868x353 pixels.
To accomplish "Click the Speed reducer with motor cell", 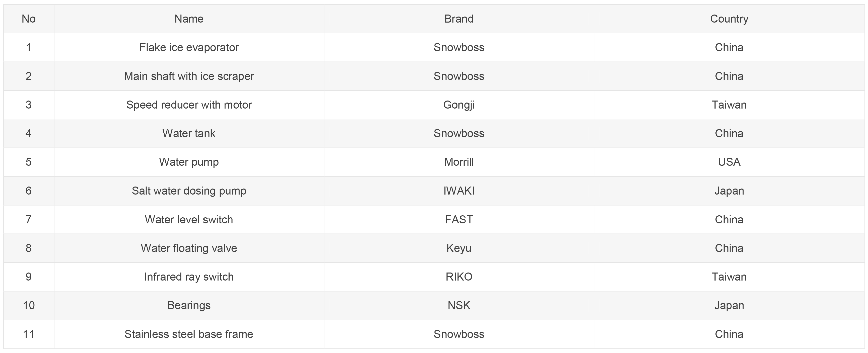I will click(x=189, y=105).
